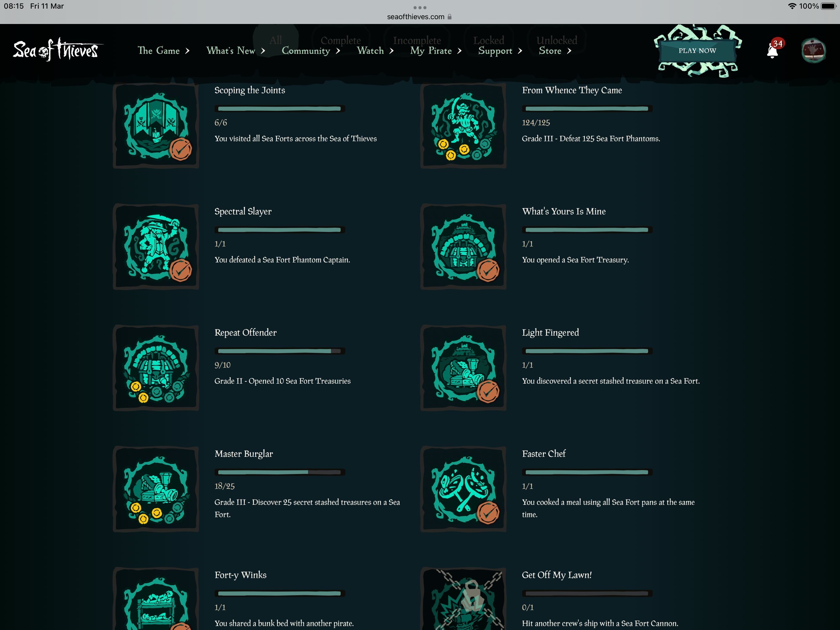Click the Sea of Thieves logo
The width and height of the screenshot is (840, 630).
57,50
